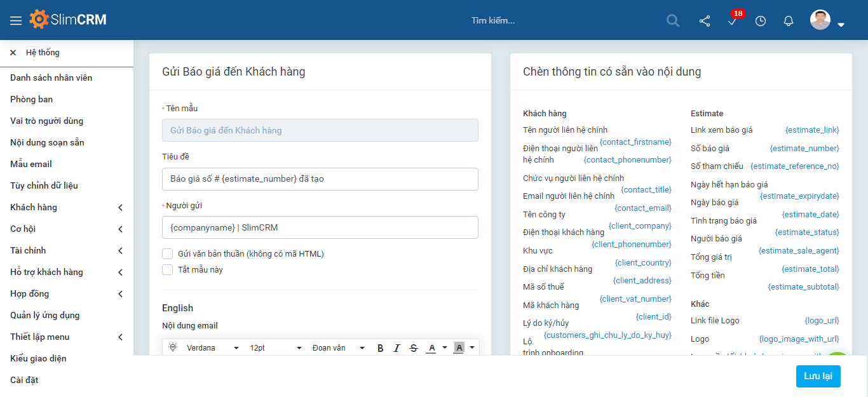Open the share icon in the top bar
Image resolution: width=868 pixels, height=397 pixels.
704,20
